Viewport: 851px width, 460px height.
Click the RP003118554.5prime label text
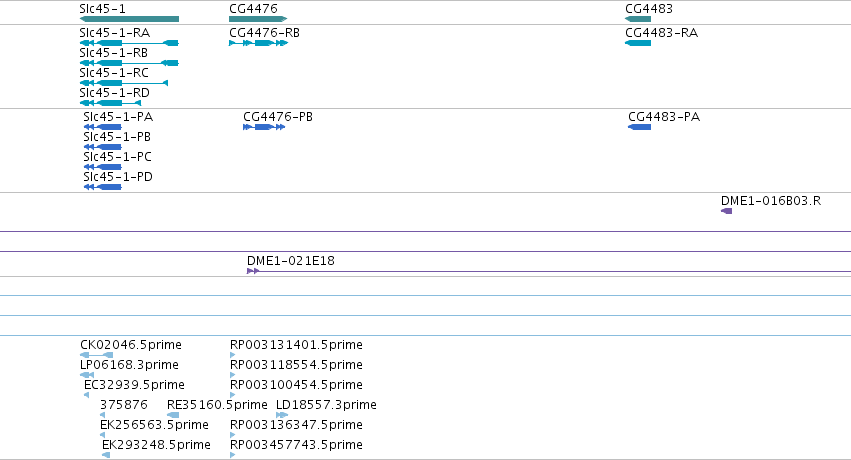point(296,365)
